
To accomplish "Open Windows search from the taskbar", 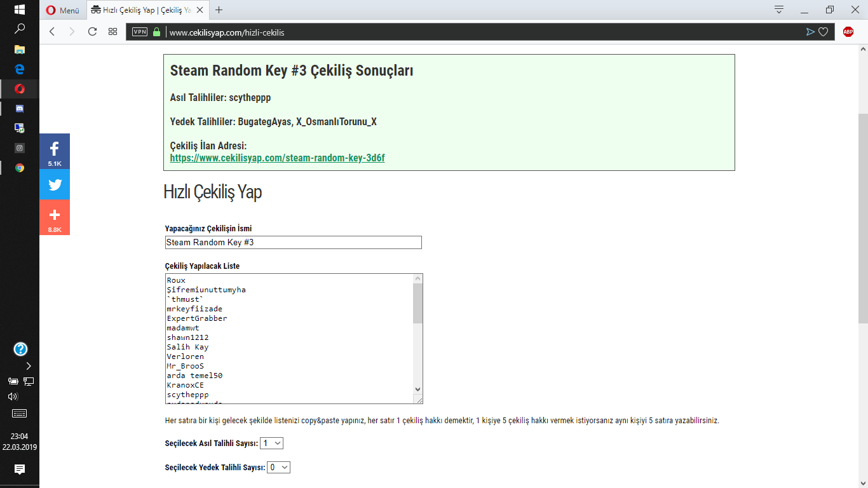I will pos(20,29).
